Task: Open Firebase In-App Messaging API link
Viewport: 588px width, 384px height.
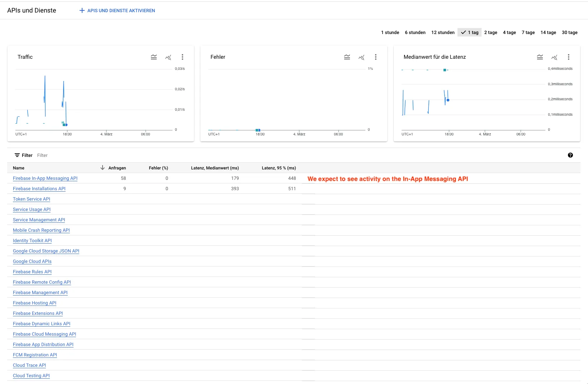Action: [45, 178]
